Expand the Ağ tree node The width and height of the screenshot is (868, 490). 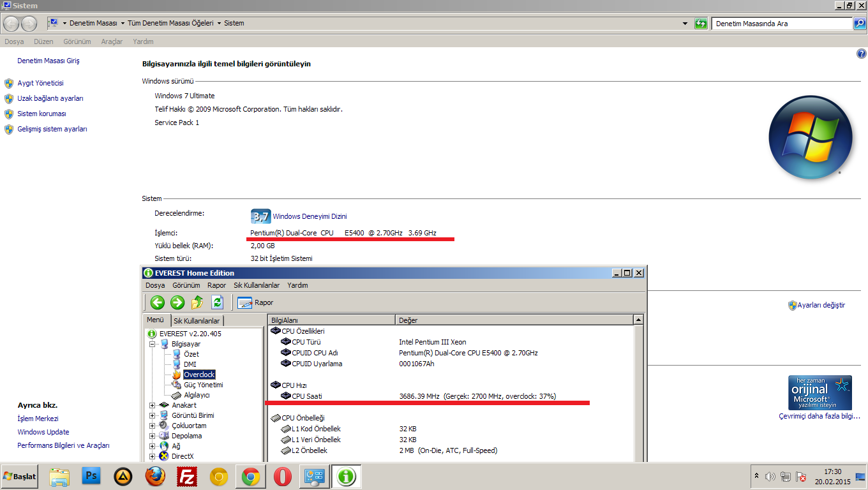[x=153, y=446]
